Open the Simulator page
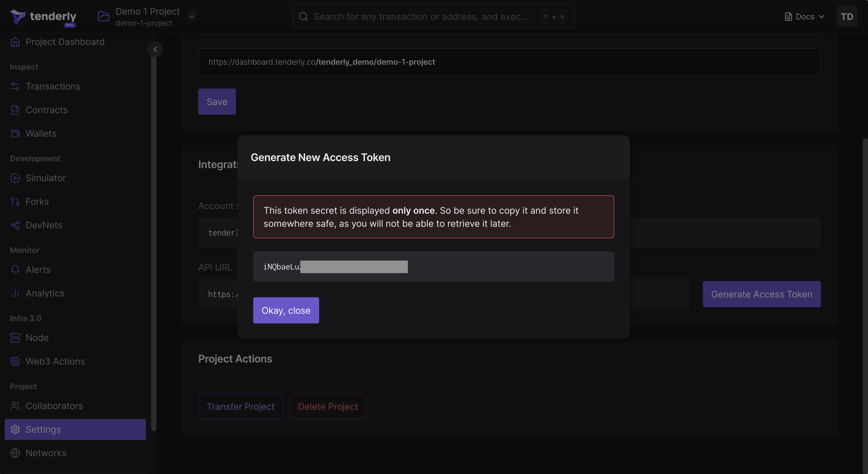Image resolution: width=868 pixels, height=474 pixels. tap(46, 178)
